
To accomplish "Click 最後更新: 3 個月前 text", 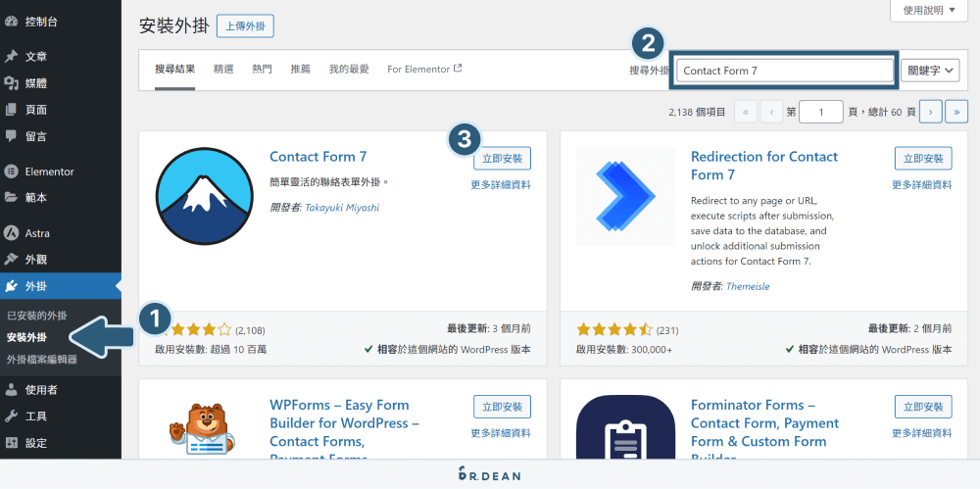I will tap(489, 328).
